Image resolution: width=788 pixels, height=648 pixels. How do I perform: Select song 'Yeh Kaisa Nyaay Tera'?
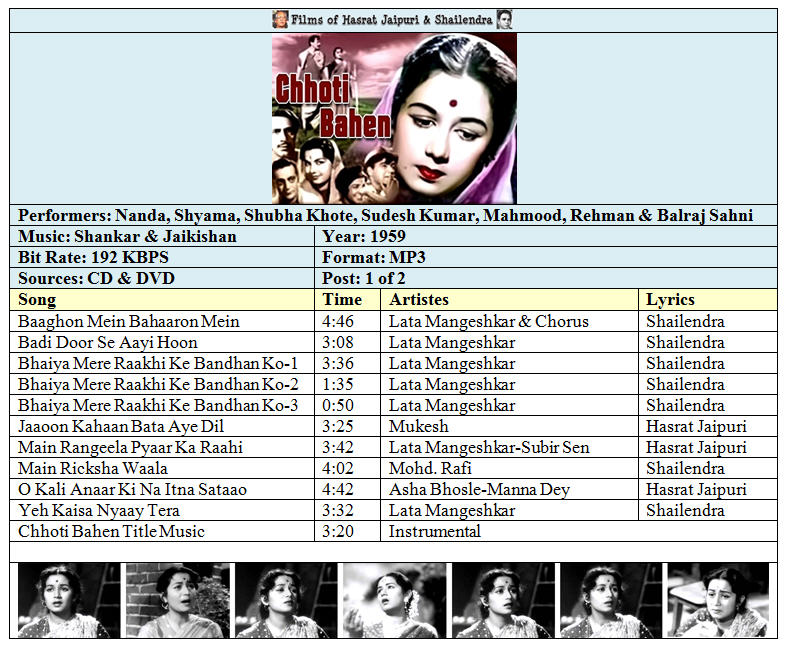tap(98, 511)
